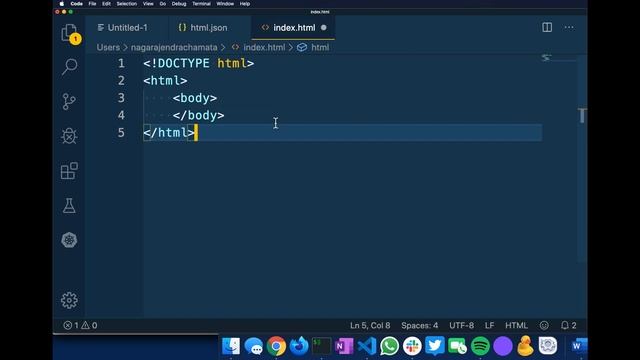This screenshot has height=360, width=640.
Task: Switch to the html.json tab
Action: (209, 28)
